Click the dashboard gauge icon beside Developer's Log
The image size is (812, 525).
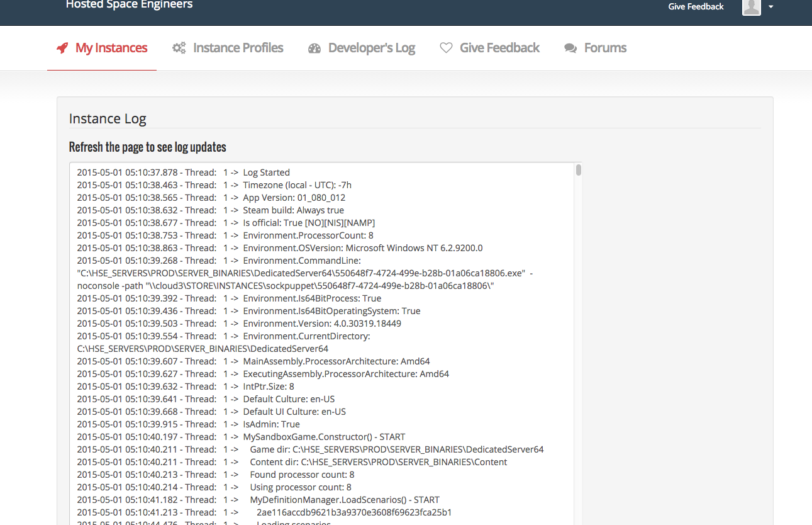point(314,48)
